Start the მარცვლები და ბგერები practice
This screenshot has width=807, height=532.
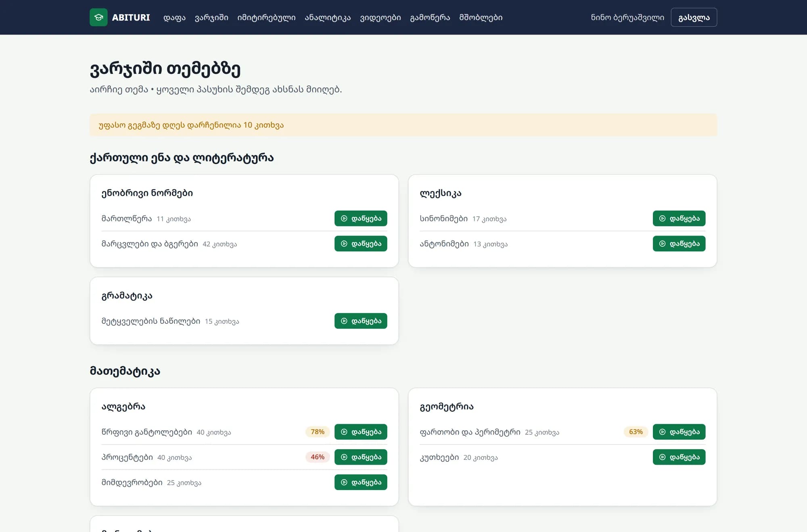(361, 244)
